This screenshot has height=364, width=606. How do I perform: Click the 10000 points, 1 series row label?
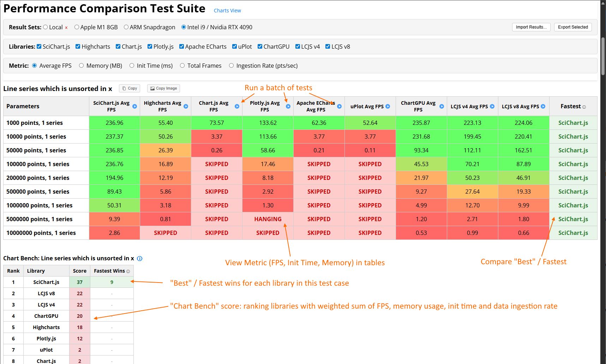pyautogui.click(x=46, y=136)
